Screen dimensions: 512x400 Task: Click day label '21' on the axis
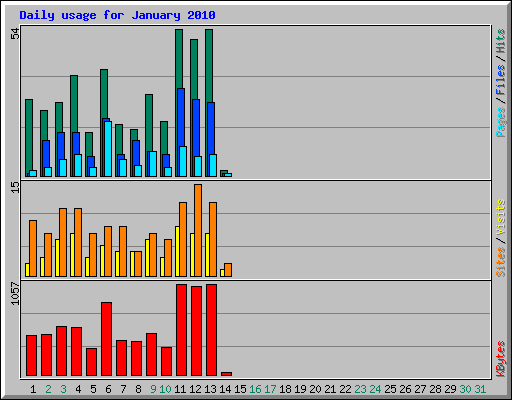coord(330,389)
